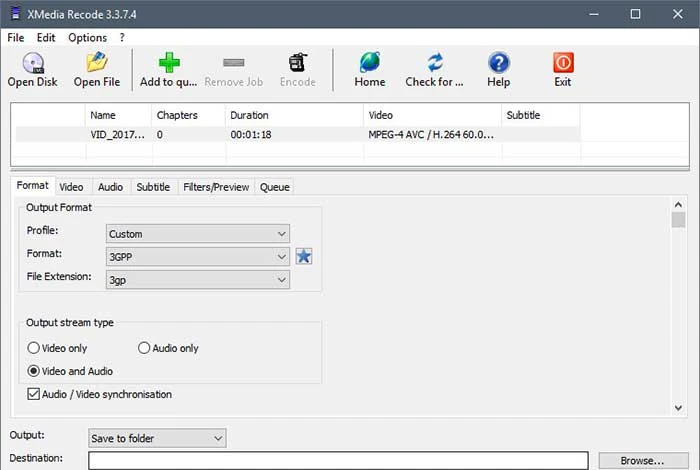Open the Home globe icon
Screen dimensions: 700x470
pyautogui.click(x=369, y=63)
